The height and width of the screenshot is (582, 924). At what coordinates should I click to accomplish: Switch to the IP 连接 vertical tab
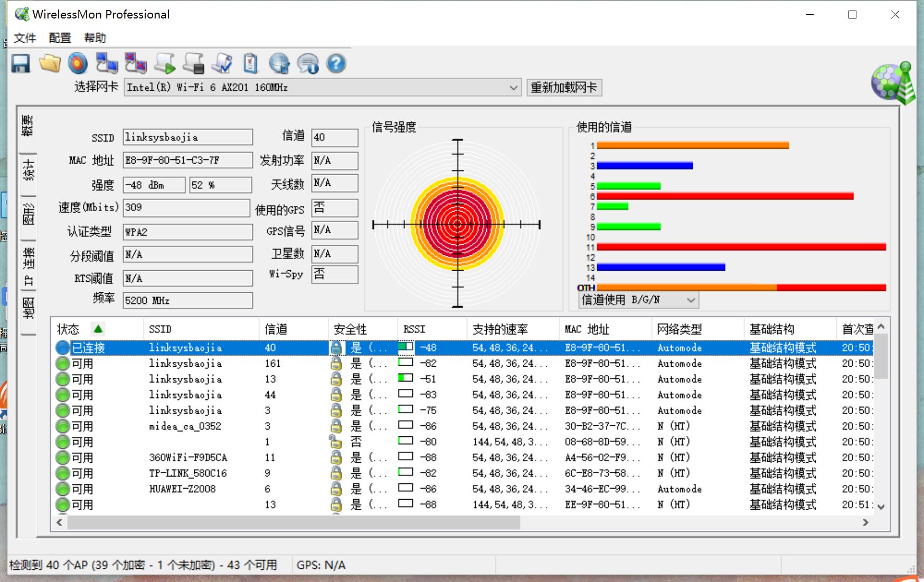point(28,266)
